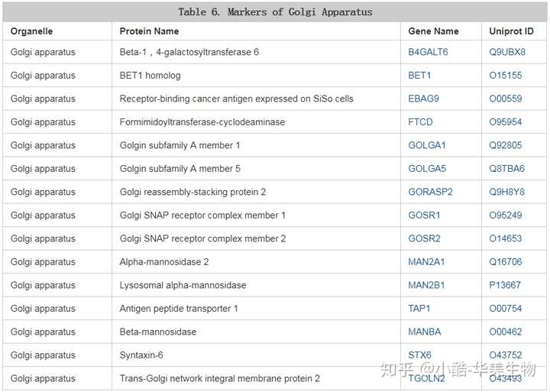Open the B4GALT6 gene link
The width and height of the screenshot is (550, 392).
tap(428, 52)
